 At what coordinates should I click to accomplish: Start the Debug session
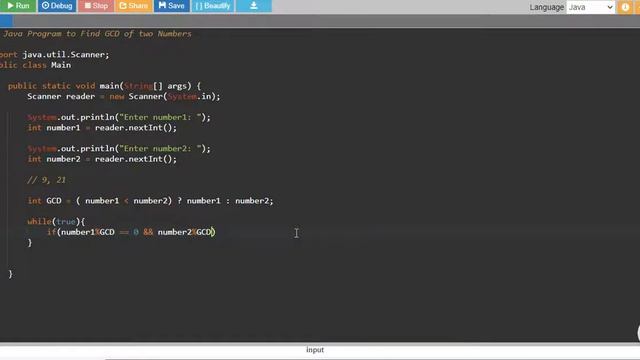pos(57,6)
